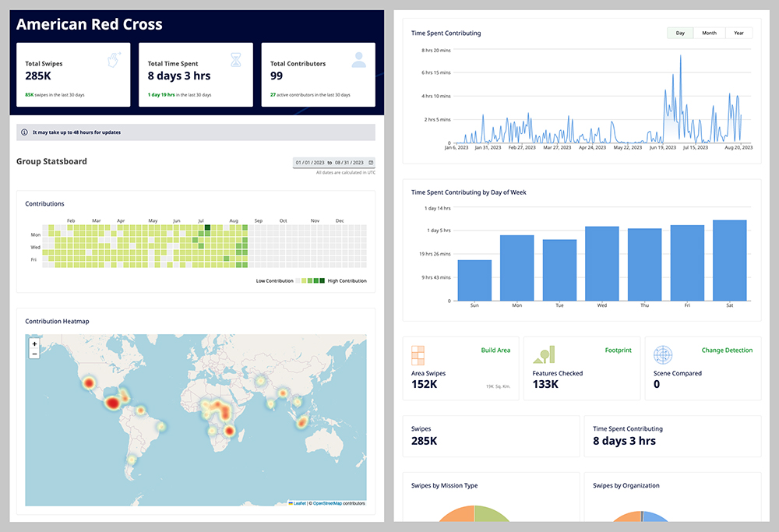779x532 pixels.
Task: Click the darkest green cell in July contributions
Action: [208, 227]
